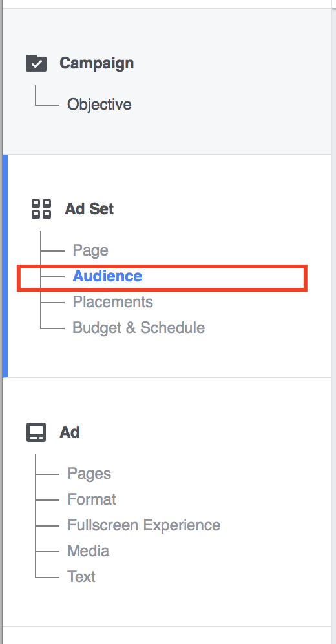Select the Ad Set heading
The width and height of the screenshot is (336, 644).
pyautogui.click(x=89, y=209)
